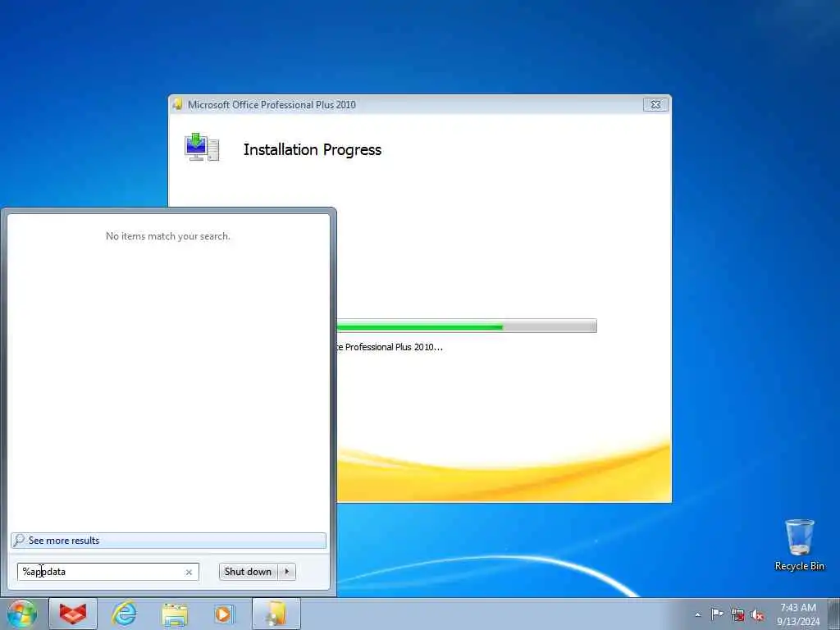Click See more results

click(168, 541)
